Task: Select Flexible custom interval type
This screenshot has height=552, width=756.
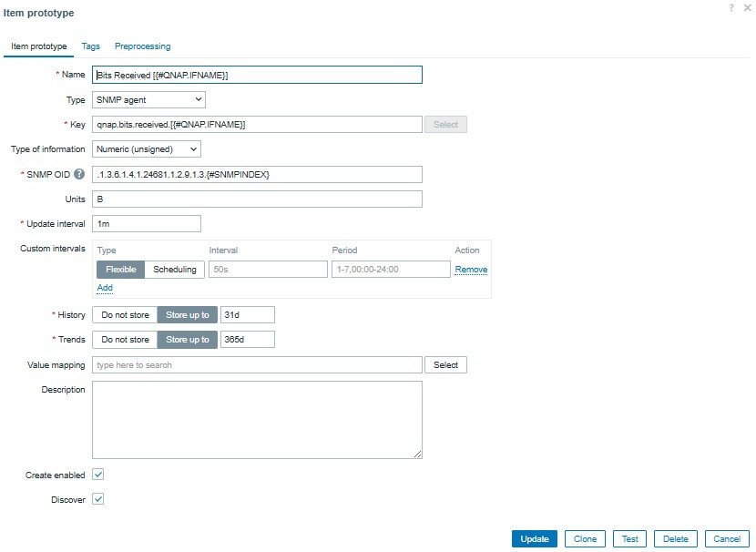Action: coord(120,270)
